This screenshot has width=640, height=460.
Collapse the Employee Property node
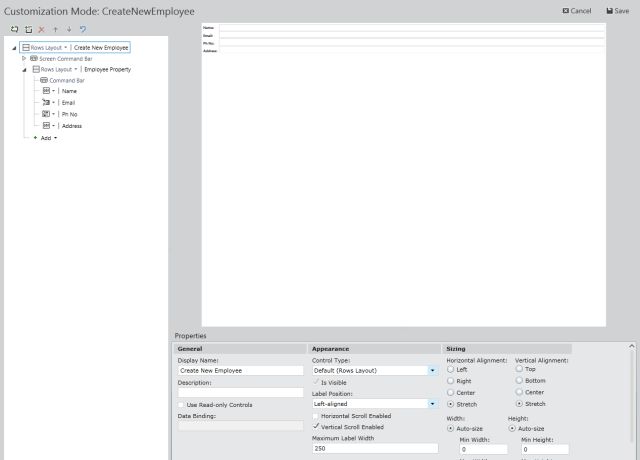(x=24, y=70)
